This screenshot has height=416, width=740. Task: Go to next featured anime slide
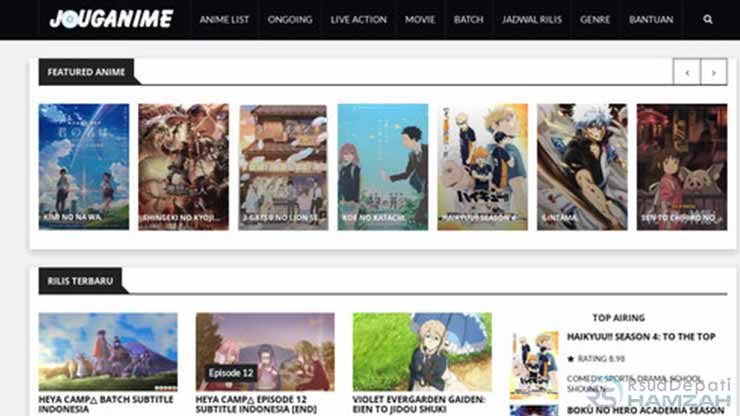pos(714,72)
